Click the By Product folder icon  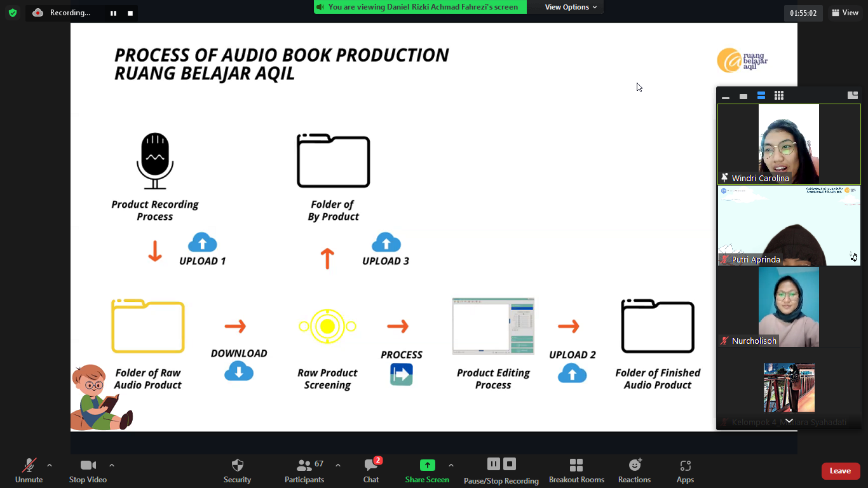click(x=334, y=161)
